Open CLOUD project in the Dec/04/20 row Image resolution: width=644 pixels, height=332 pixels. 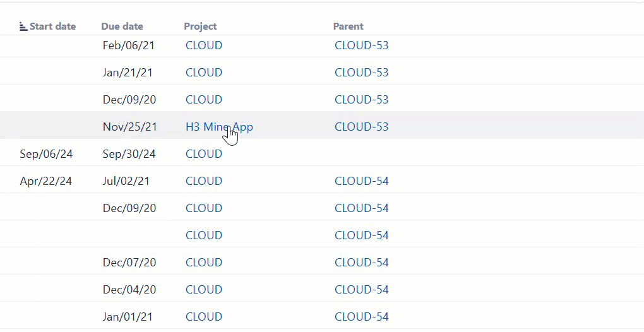coord(204,289)
